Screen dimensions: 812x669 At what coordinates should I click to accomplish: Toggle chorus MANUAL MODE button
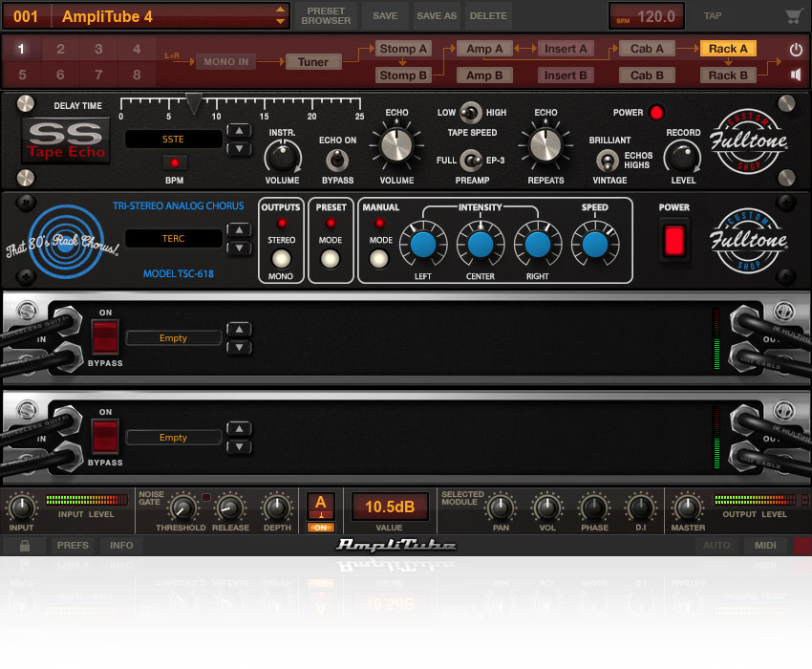378,258
